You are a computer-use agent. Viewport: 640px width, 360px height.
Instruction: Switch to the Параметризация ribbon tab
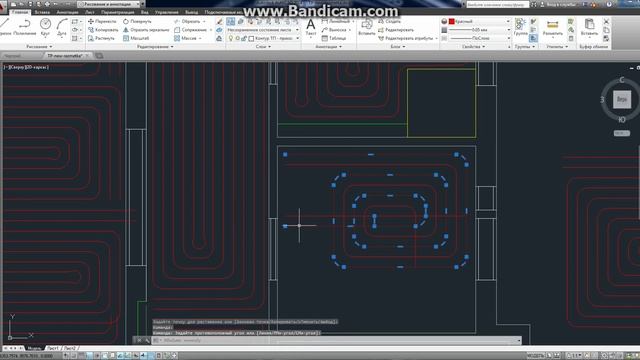[x=118, y=12]
